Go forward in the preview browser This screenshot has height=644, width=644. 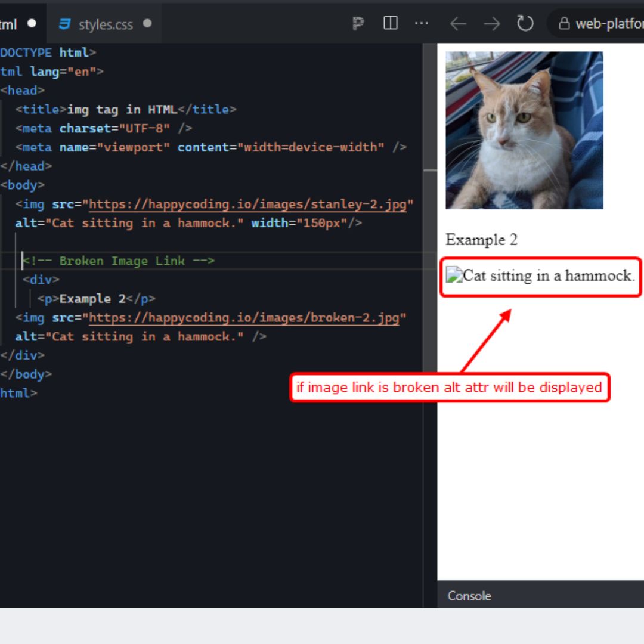point(491,24)
